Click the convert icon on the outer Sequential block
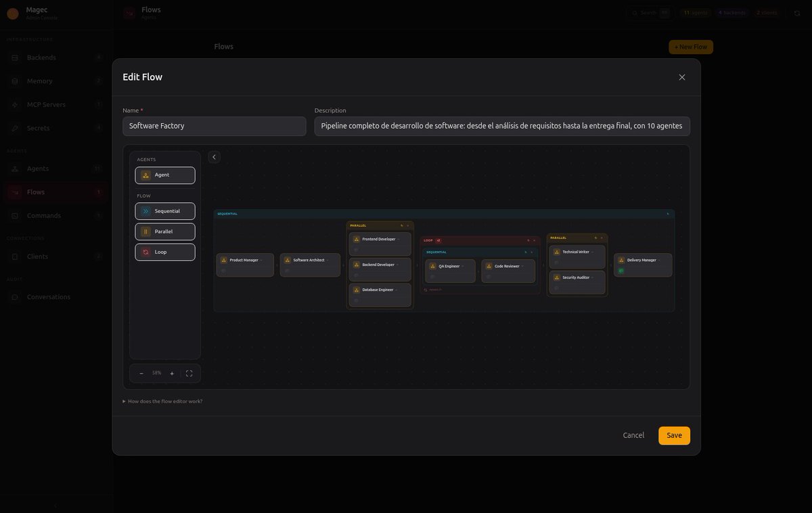 click(x=668, y=214)
